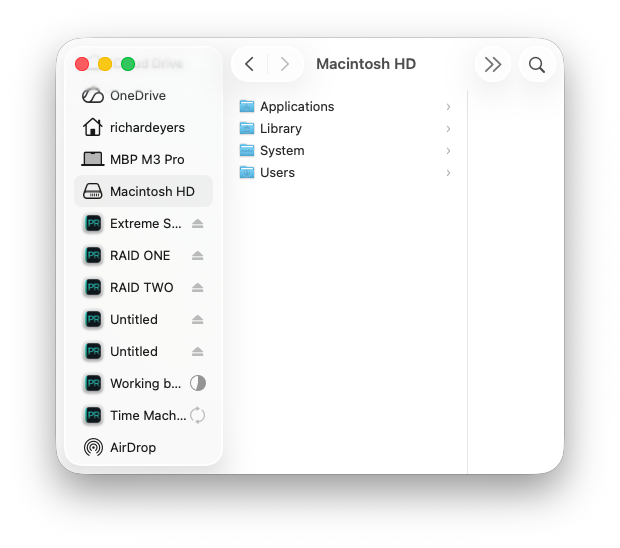Click the PR icon beside Working b...
This screenshot has width=620, height=548.
(93, 384)
